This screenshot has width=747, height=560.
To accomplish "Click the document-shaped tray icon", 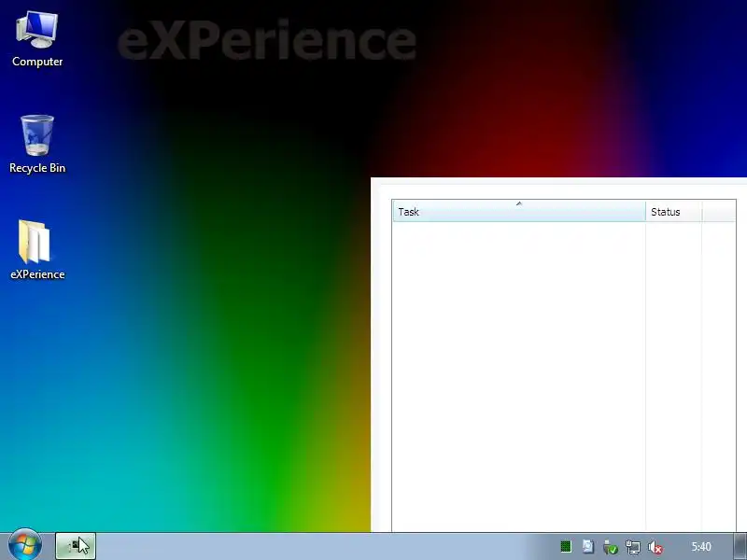I will pos(588,547).
